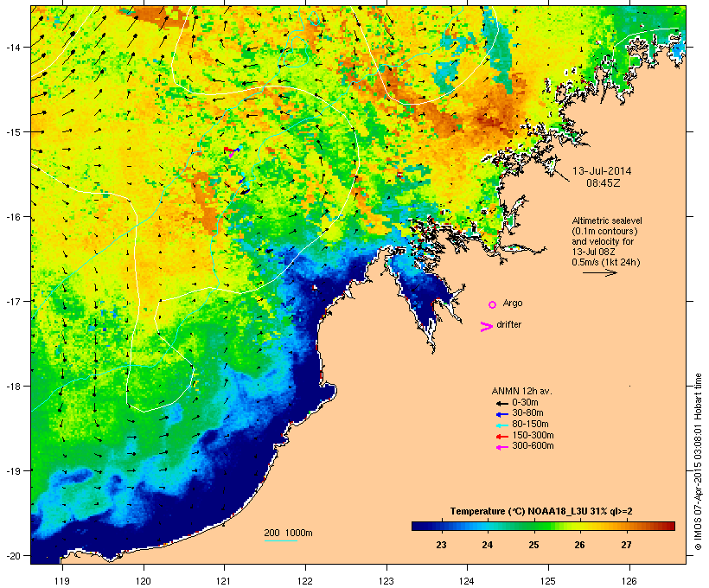
Task: Click the 200 1000m contour label
Action: point(288,533)
